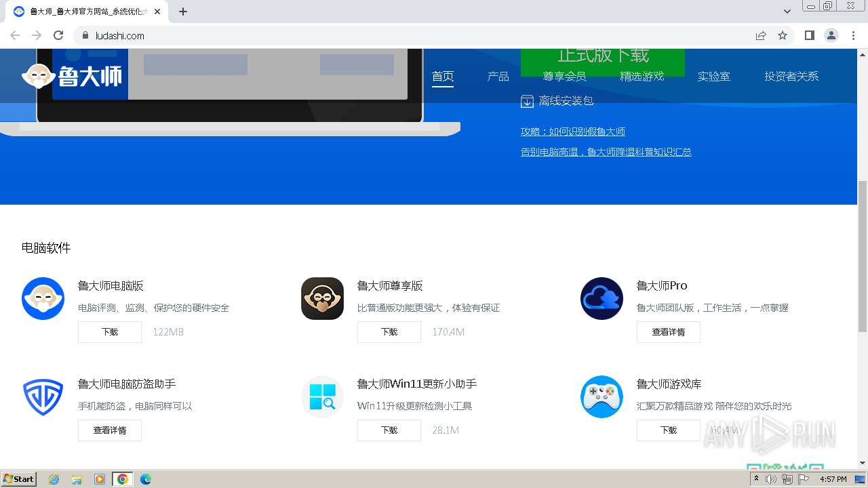The height and width of the screenshot is (488, 868).
Task: Open the 鲁大师游戏库 gamepad icon
Action: (x=602, y=396)
